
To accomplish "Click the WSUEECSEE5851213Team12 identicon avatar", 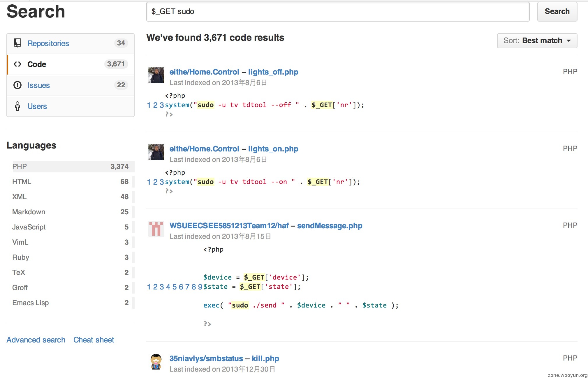I will [x=156, y=229].
